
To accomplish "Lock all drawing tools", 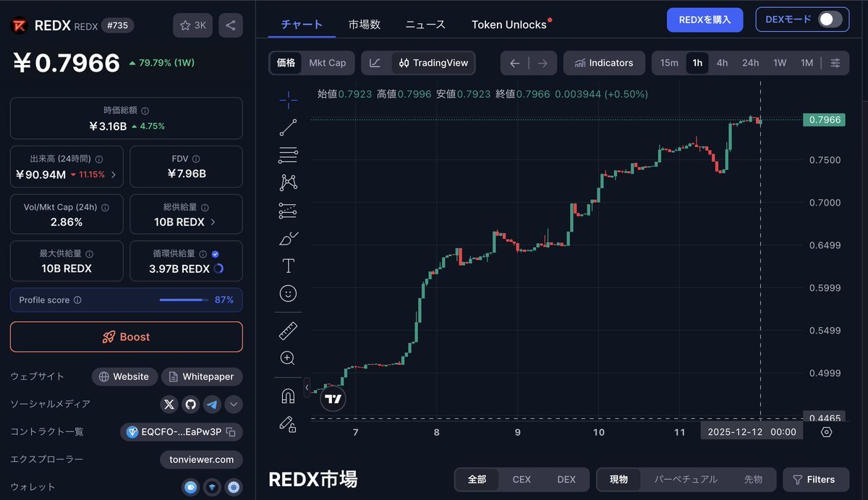I will point(288,424).
